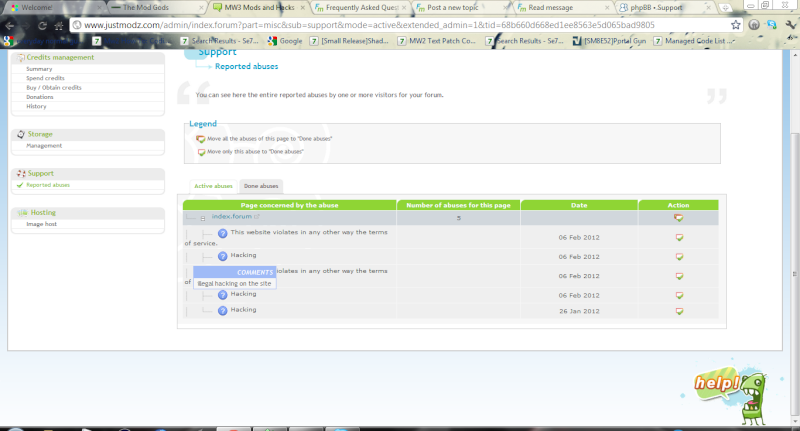Open the Managed Code List bookmark

(694, 41)
